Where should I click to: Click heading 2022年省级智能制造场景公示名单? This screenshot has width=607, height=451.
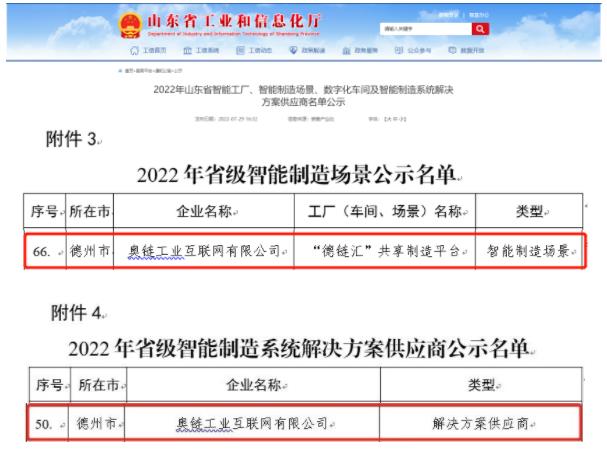tap(296, 174)
